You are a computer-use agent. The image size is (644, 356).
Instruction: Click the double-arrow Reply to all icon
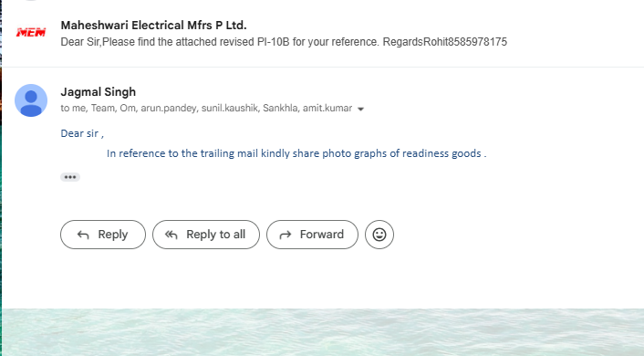(x=171, y=235)
